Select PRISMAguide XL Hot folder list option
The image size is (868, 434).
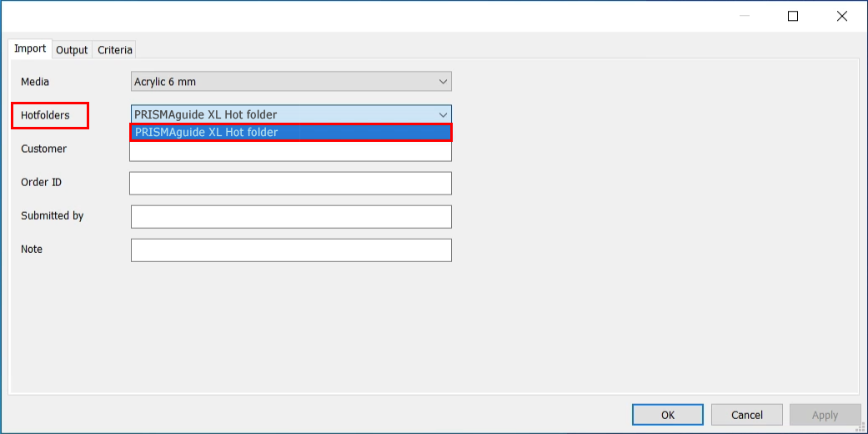coord(290,132)
